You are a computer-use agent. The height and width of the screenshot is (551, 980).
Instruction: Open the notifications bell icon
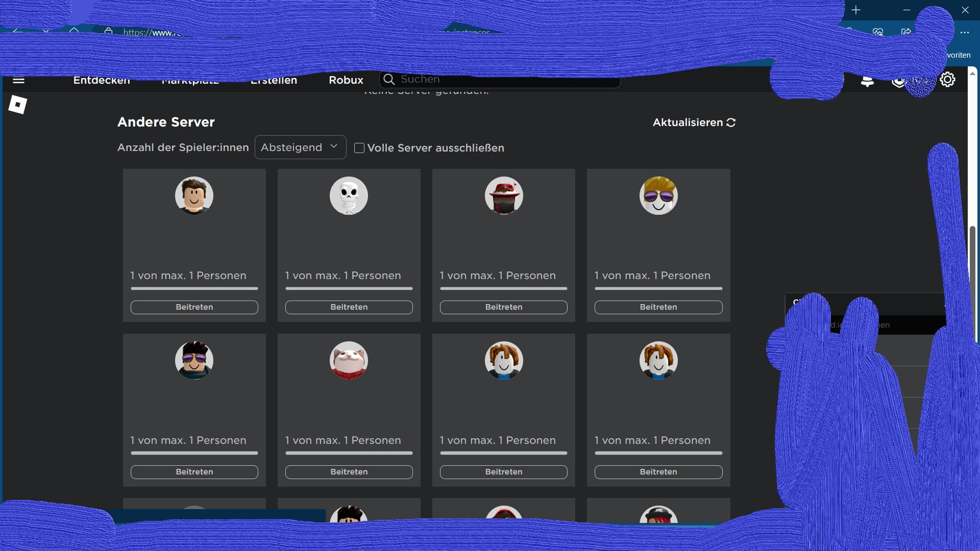pyautogui.click(x=867, y=81)
